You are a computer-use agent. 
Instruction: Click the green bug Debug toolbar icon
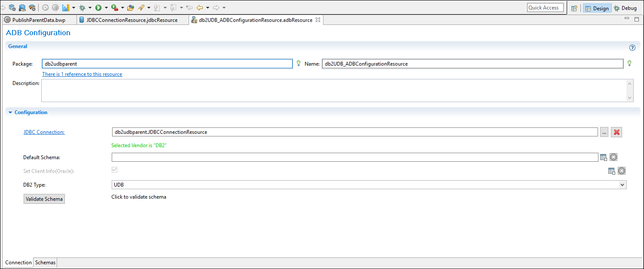82,7
